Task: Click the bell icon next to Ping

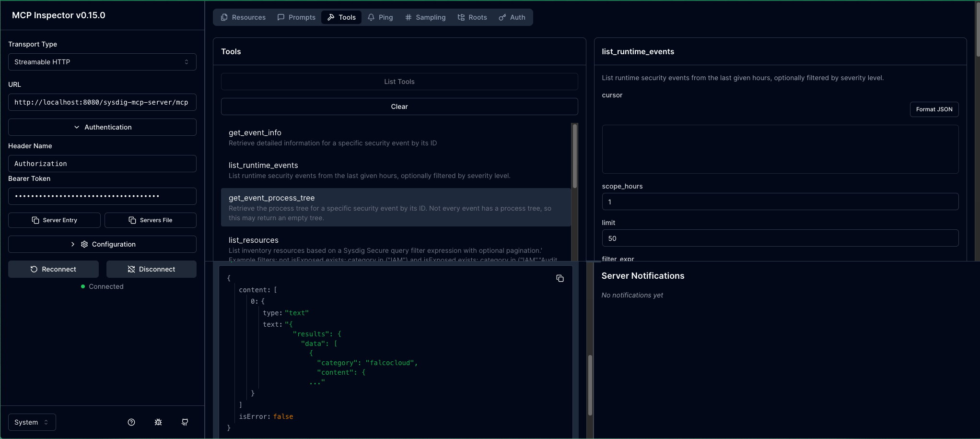Action: [x=370, y=17]
